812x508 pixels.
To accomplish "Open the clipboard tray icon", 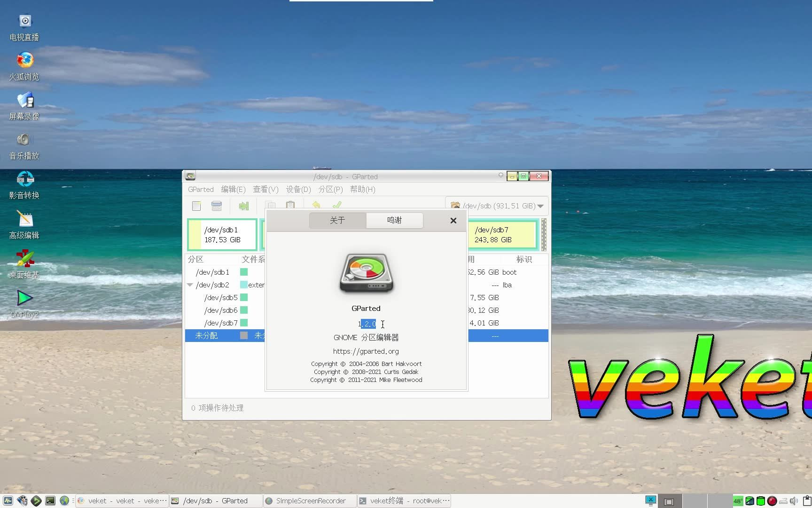I will click(x=807, y=501).
